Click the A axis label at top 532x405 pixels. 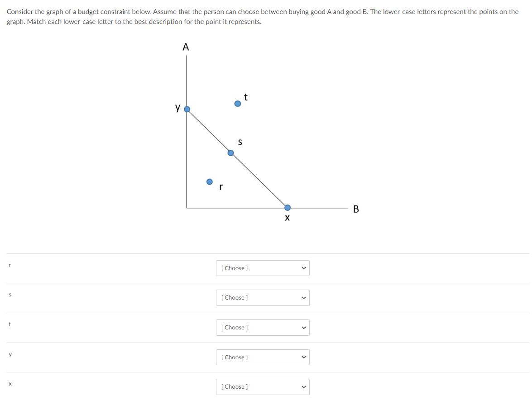(186, 47)
